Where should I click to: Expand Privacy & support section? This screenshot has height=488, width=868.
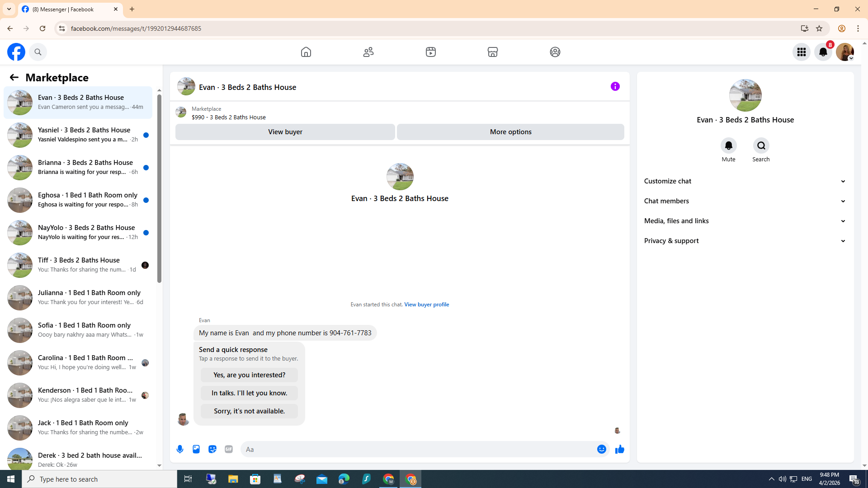coord(745,241)
